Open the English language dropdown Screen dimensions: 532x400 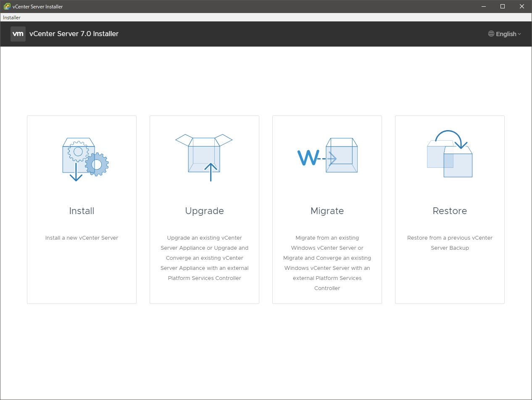tap(506, 34)
